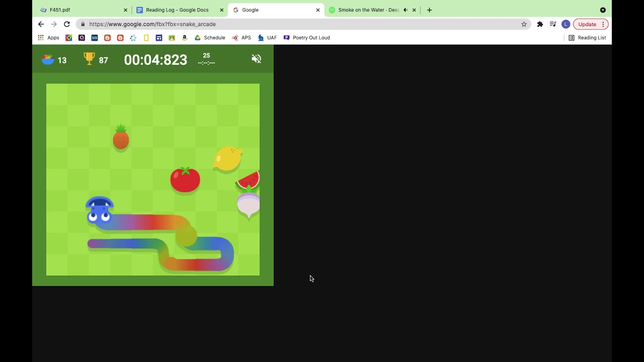Viewport: 644px width, 362px height.
Task: Reload the current page
Action: coord(66,24)
